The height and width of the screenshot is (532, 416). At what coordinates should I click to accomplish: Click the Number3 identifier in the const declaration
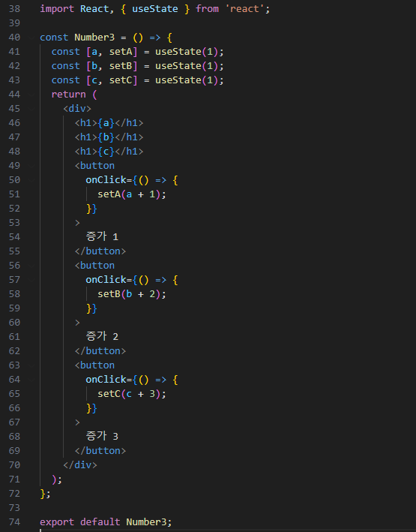(x=94, y=38)
